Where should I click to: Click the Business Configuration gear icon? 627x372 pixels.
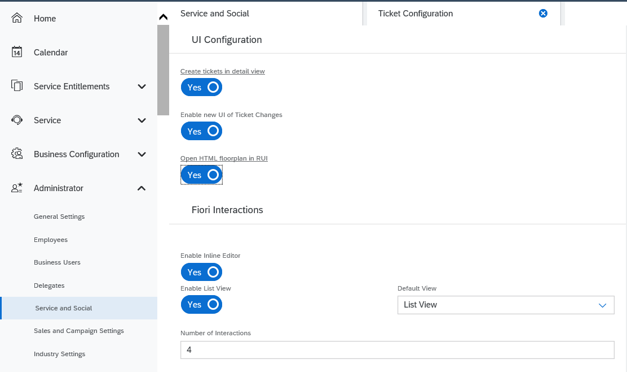(x=17, y=154)
